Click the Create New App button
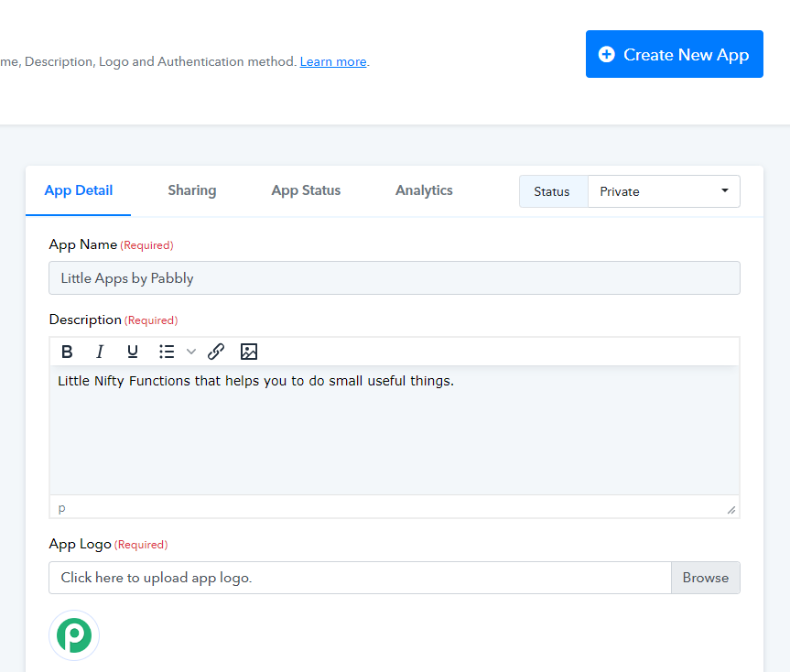Screen dimensions: 790x672 tap(674, 54)
